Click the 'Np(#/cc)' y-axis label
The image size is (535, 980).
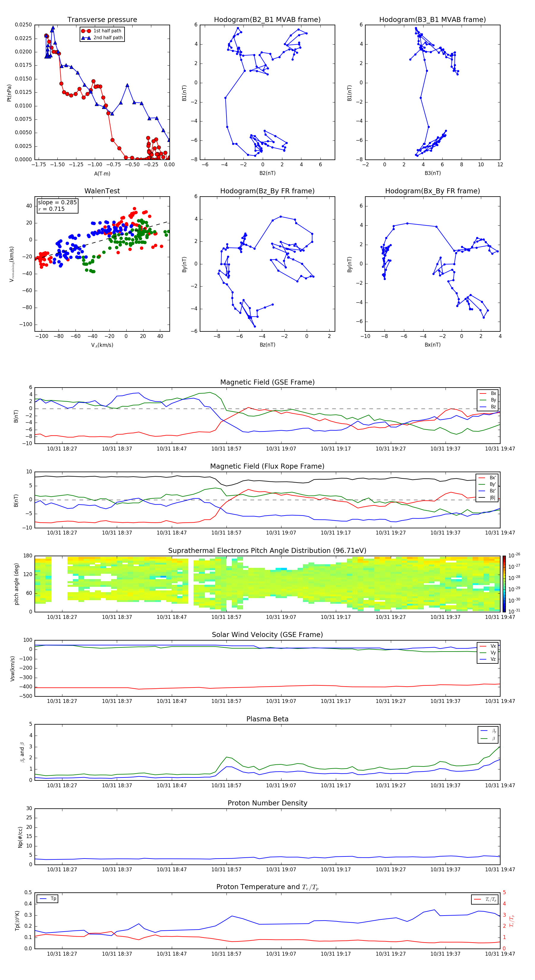(x=20, y=837)
